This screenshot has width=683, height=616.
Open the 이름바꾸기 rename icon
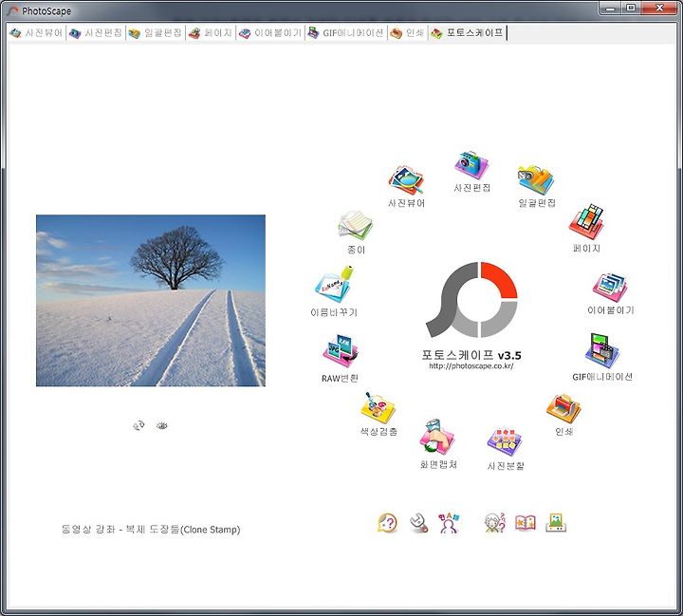[334, 284]
